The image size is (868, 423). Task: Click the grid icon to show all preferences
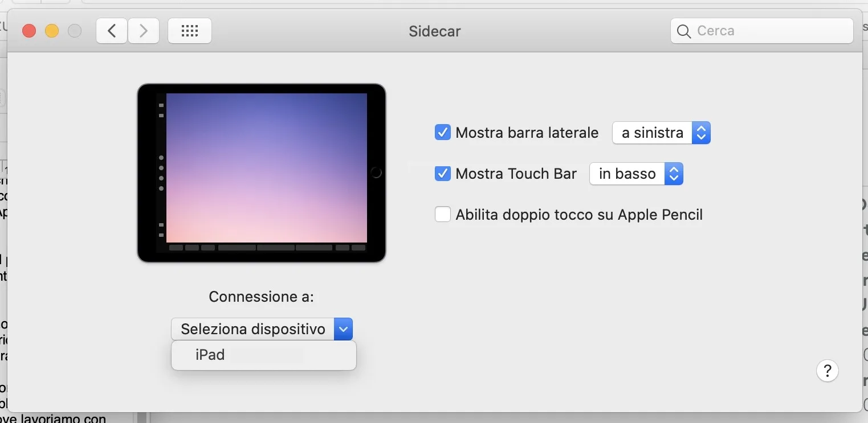click(x=189, y=31)
